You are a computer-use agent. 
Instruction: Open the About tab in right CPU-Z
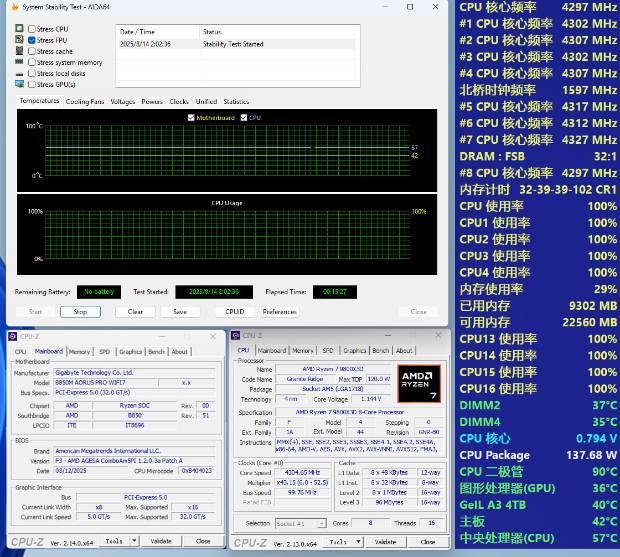(x=404, y=350)
